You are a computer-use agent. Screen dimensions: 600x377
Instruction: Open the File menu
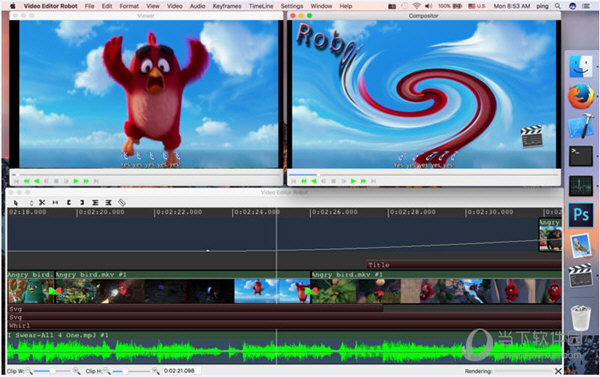[90, 6]
